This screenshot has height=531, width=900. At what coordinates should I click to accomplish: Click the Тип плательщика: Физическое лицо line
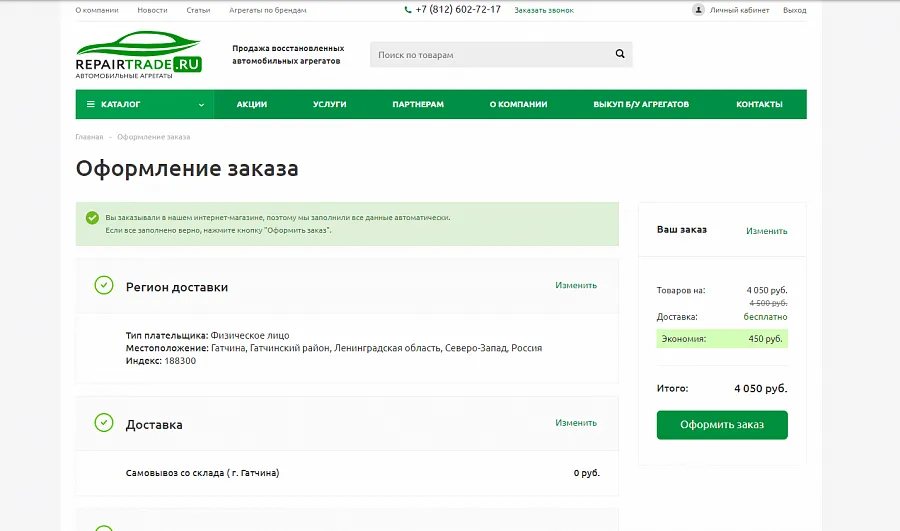(x=208, y=335)
